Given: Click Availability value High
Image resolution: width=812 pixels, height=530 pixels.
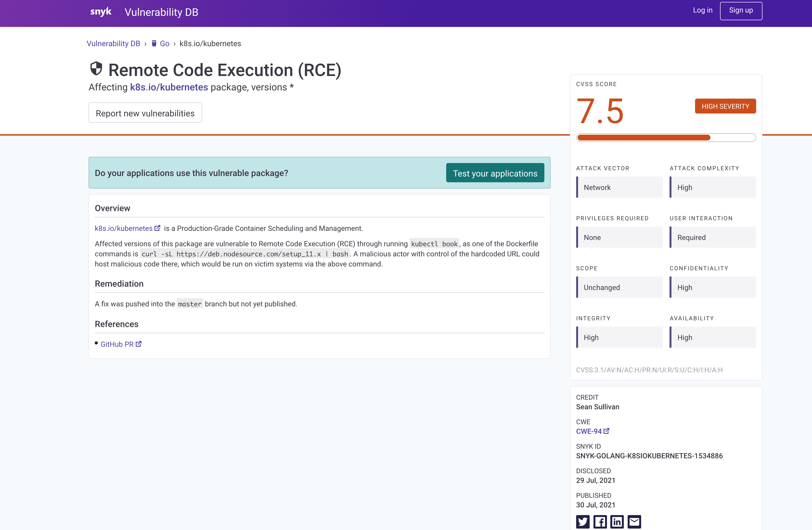Looking at the screenshot, I should coord(713,337).
